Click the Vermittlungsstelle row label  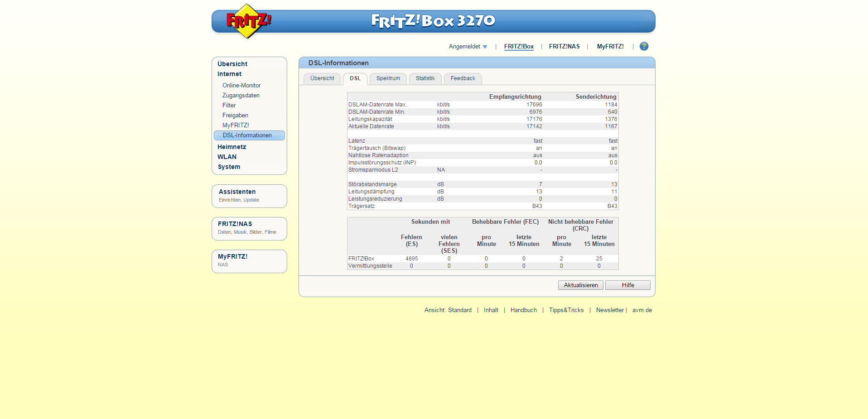click(370, 266)
